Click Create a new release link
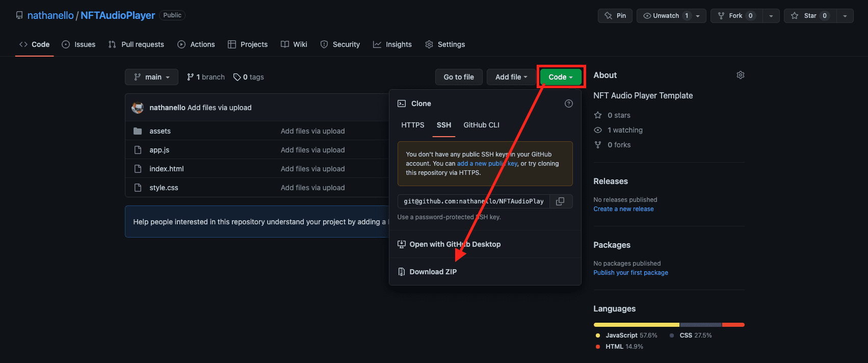The image size is (868, 363). click(623, 209)
